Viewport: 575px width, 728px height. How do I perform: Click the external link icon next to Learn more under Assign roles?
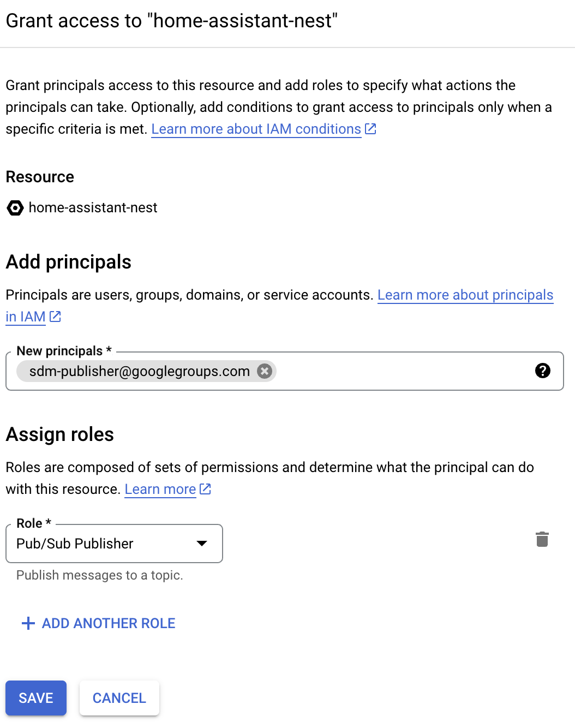point(205,489)
